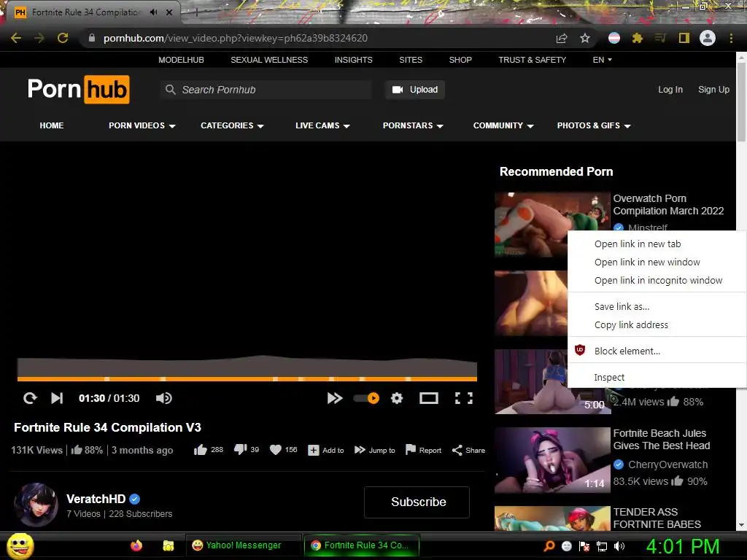Click the Upload button
This screenshot has height=560, width=747.
point(415,90)
